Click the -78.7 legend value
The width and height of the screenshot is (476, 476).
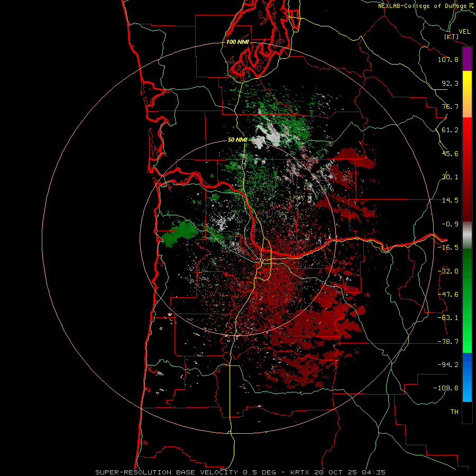coord(448,342)
